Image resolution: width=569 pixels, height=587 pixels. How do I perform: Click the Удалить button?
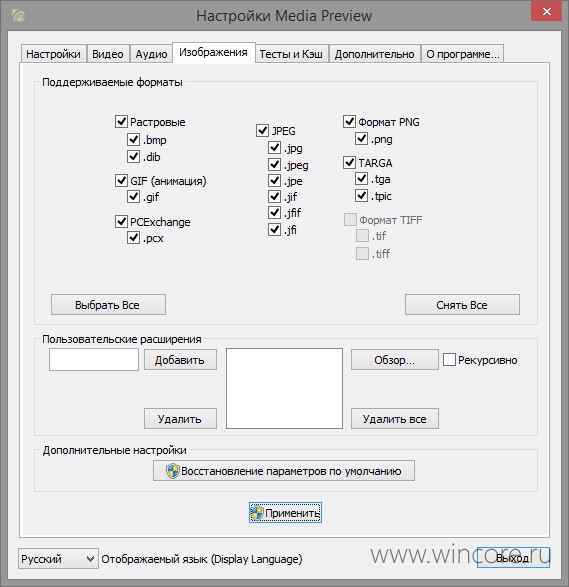(180, 419)
